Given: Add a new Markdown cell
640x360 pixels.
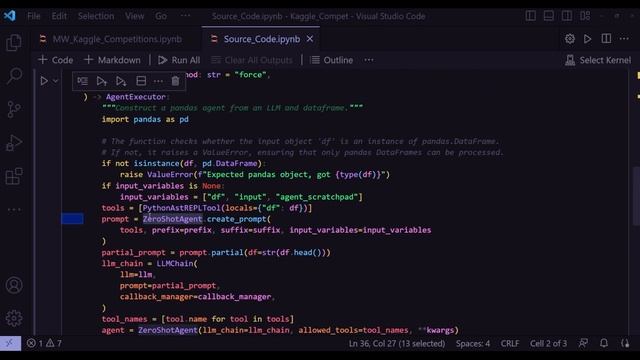Looking at the screenshot, I should pyautogui.click(x=112, y=60).
